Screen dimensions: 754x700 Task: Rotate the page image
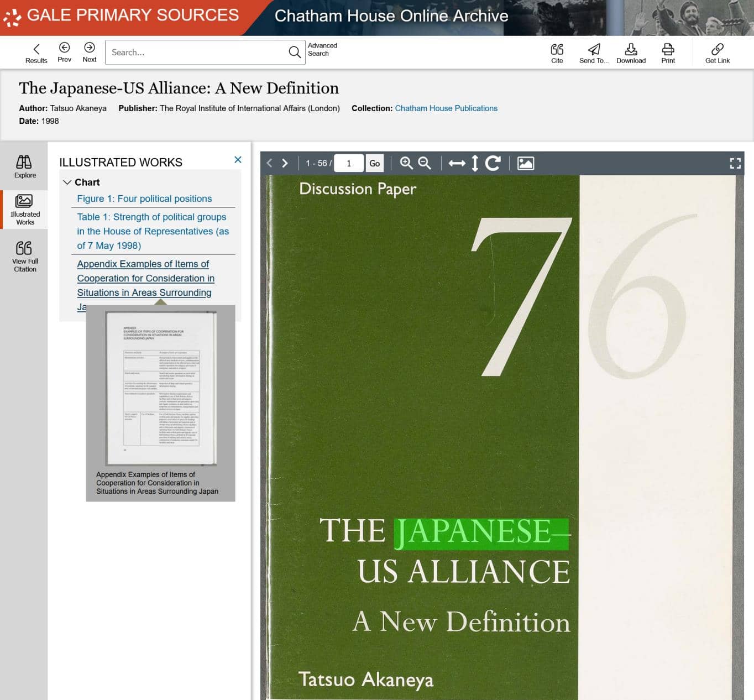pos(493,163)
